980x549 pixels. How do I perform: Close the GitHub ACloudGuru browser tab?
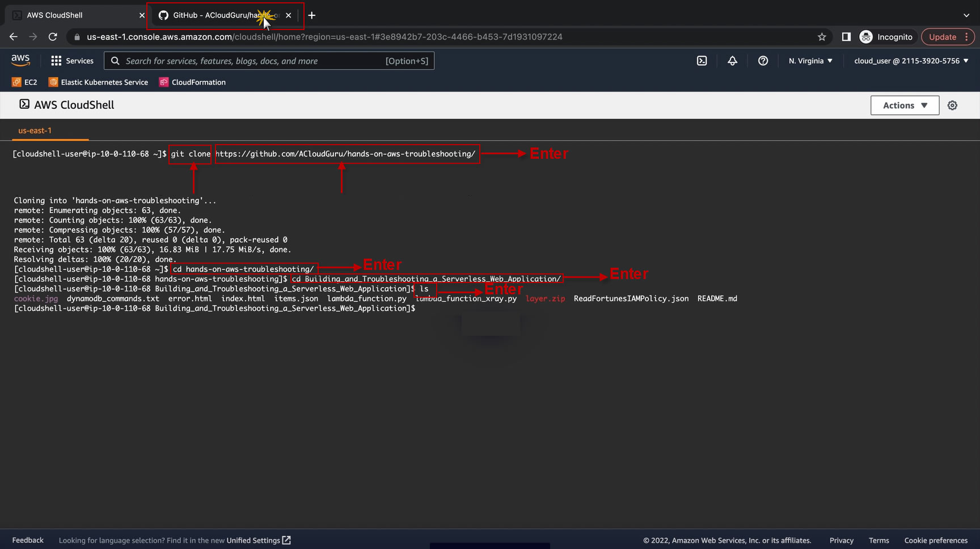point(289,15)
